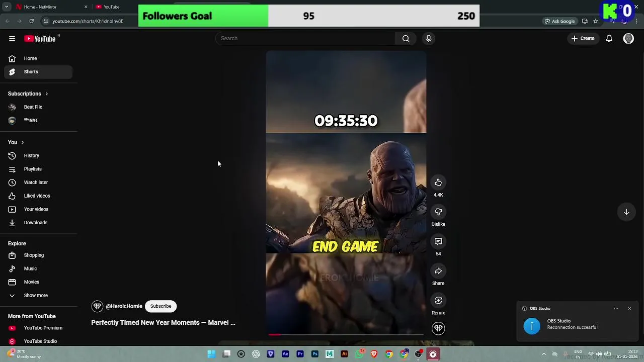
Task: Bookmark this page with the star icon
Action: click(x=596, y=21)
